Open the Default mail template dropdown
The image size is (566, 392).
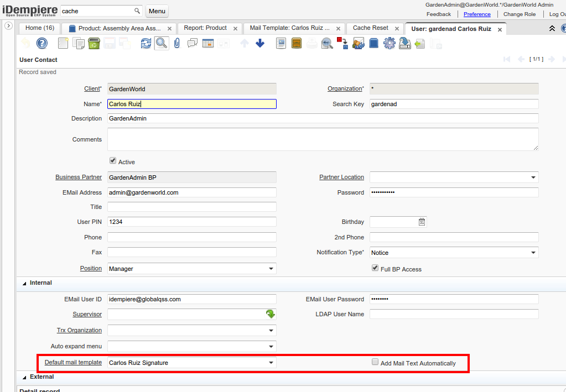271,363
